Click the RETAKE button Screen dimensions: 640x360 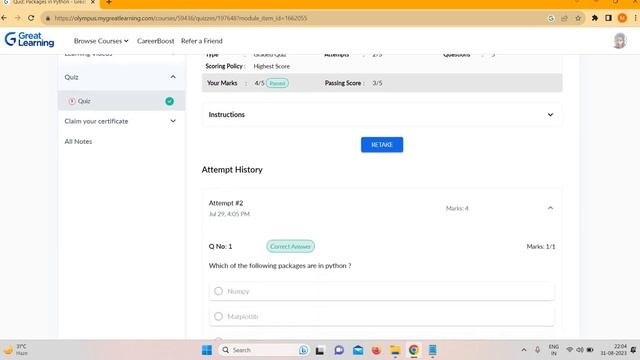coord(382,144)
